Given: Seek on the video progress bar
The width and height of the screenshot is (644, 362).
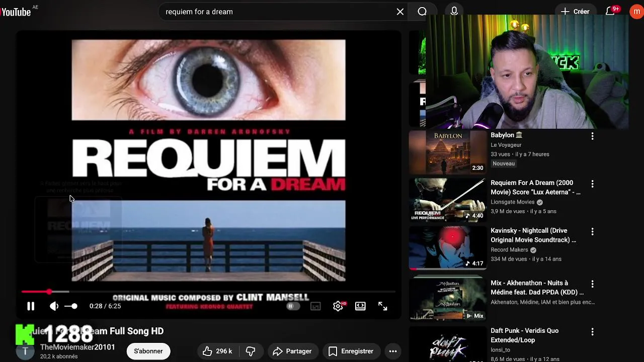Looking at the screenshot, I should [x=208, y=292].
